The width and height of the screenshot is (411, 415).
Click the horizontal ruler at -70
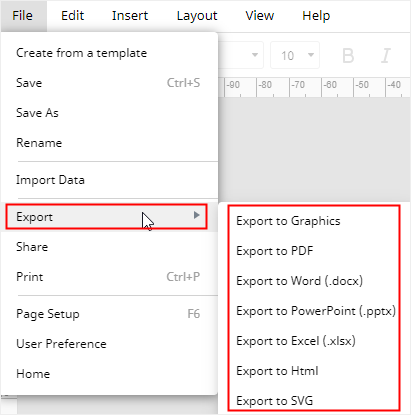click(298, 85)
